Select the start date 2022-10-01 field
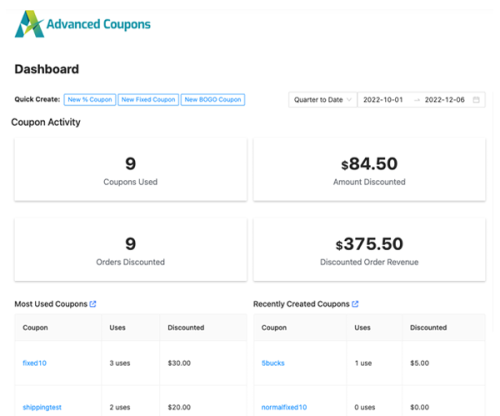 coord(383,100)
